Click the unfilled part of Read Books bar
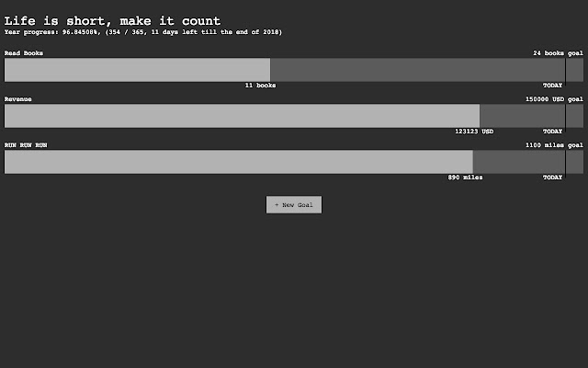The width and height of the screenshot is (588, 368). (x=426, y=70)
